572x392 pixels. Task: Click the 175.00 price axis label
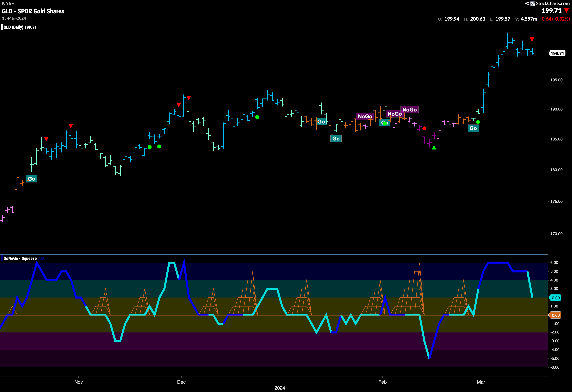pyautogui.click(x=556, y=201)
